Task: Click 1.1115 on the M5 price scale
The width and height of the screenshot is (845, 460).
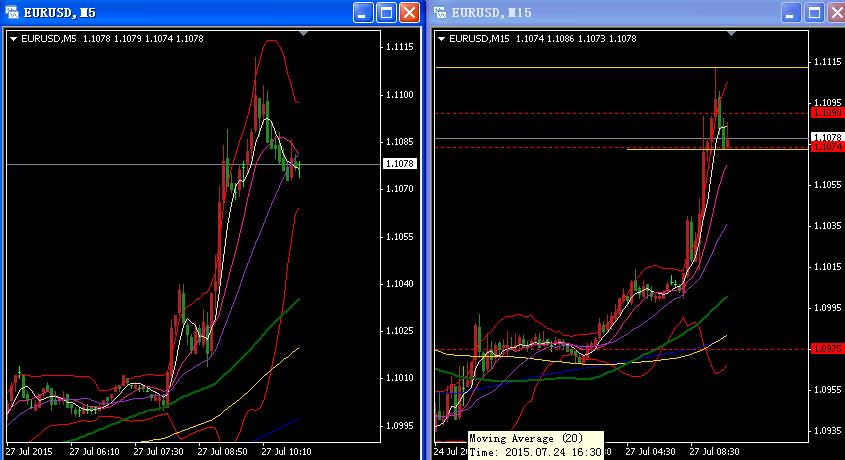Action: point(400,47)
